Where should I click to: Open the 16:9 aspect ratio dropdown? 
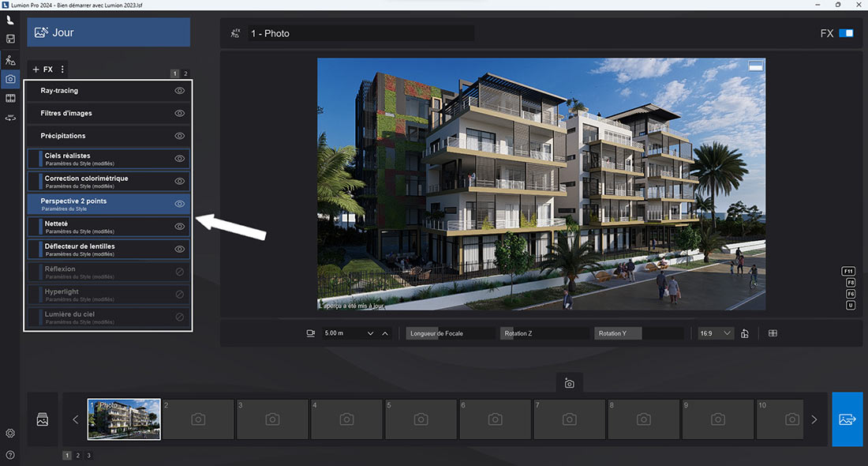pyautogui.click(x=716, y=333)
